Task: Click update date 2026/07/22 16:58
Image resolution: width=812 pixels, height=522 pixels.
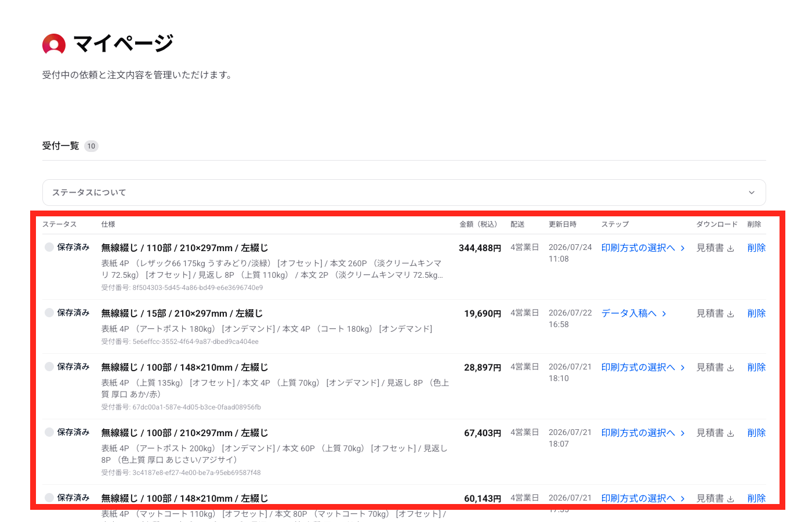Action: [570, 318]
